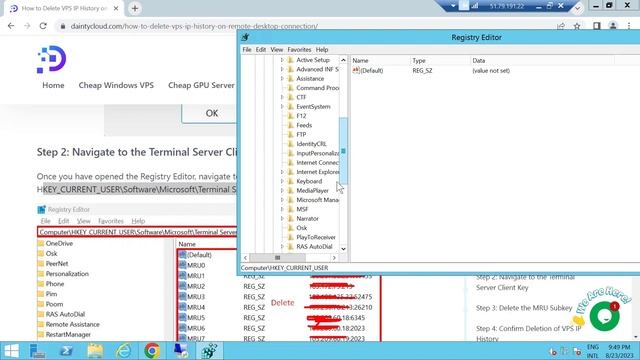Click the DaintyCloud logo
This screenshot has width=640, height=360.
(x=52, y=60)
